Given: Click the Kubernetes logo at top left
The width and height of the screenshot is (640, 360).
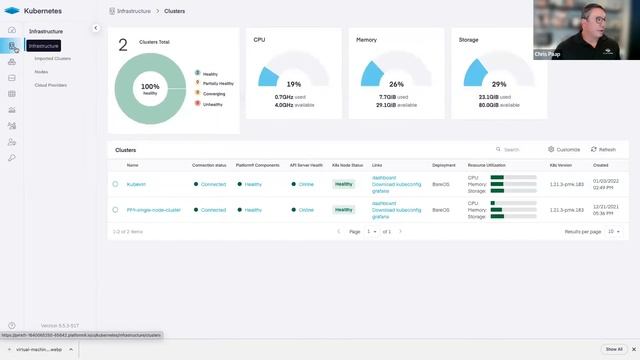Looking at the screenshot, I should 12,11.
